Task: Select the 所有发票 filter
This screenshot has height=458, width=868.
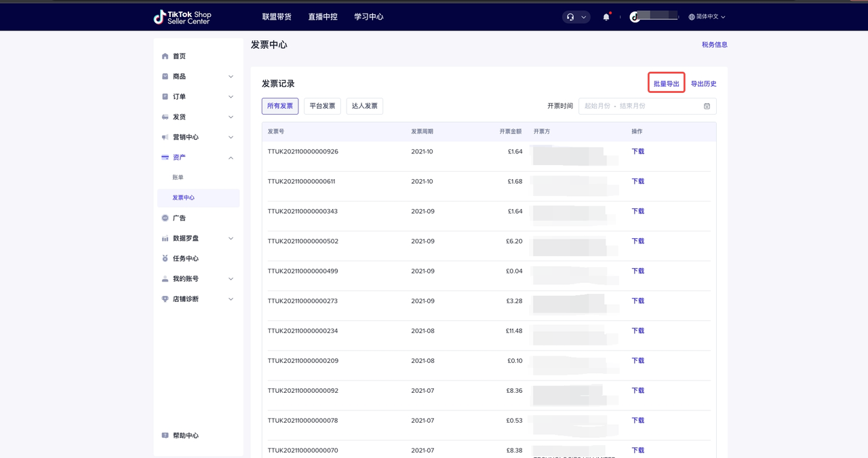Action: (x=280, y=107)
